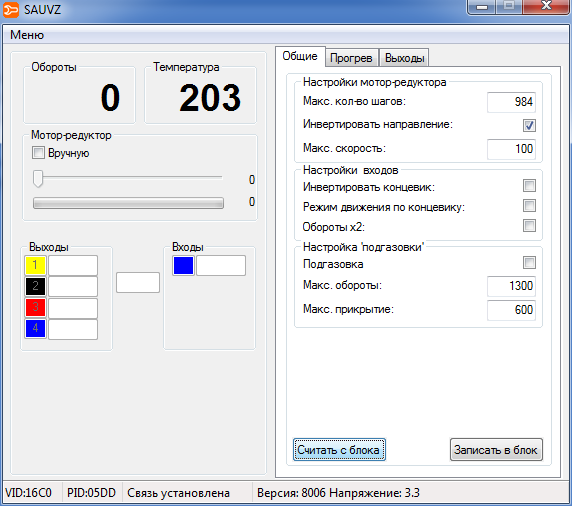
Task: Uncheck Инвертировать направление checkbox
Action: click(529, 125)
